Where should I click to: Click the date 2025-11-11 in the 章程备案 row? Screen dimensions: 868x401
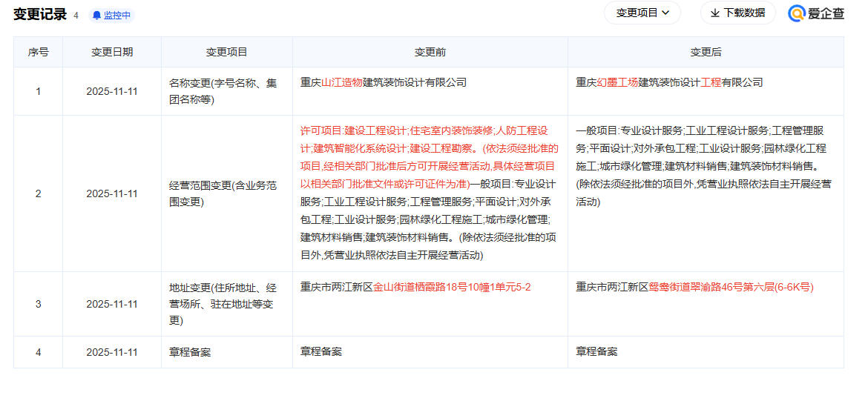click(x=112, y=352)
